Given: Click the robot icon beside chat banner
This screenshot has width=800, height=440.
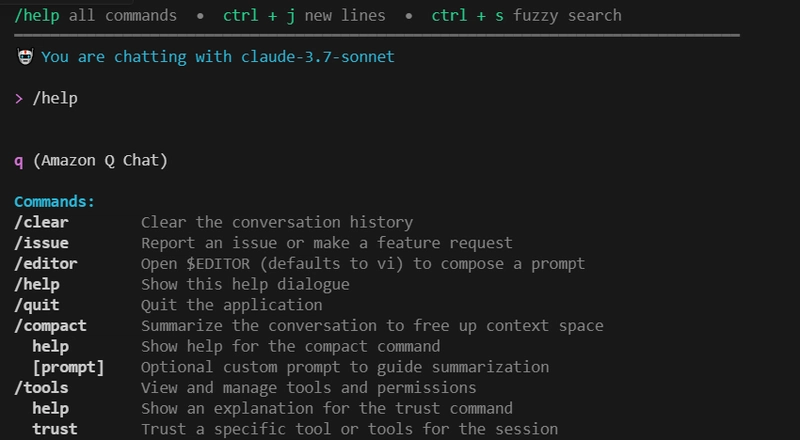Looking at the screenshot, I should click(x=25, y=57).
